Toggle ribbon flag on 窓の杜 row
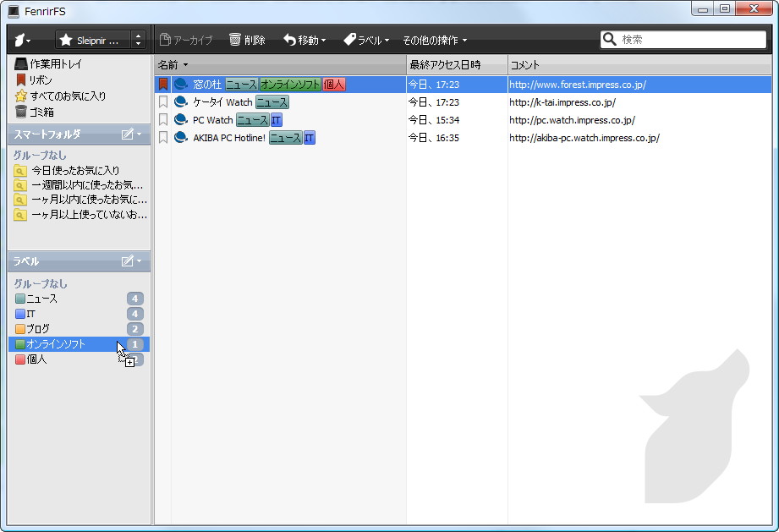The image size is (779, 532). coord(163,85)
